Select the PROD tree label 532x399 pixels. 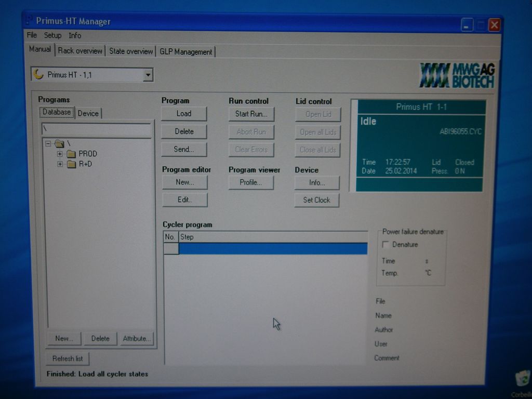tap(88, 154)
